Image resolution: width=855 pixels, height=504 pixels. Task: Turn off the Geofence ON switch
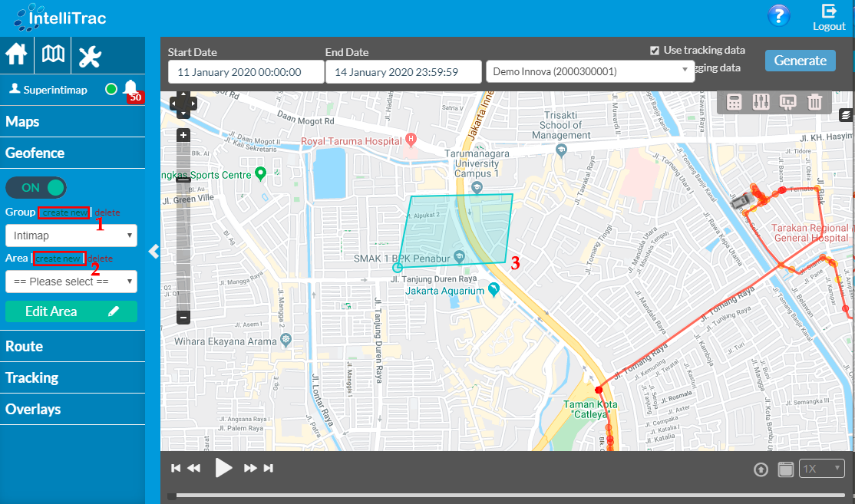pos(36,187)
